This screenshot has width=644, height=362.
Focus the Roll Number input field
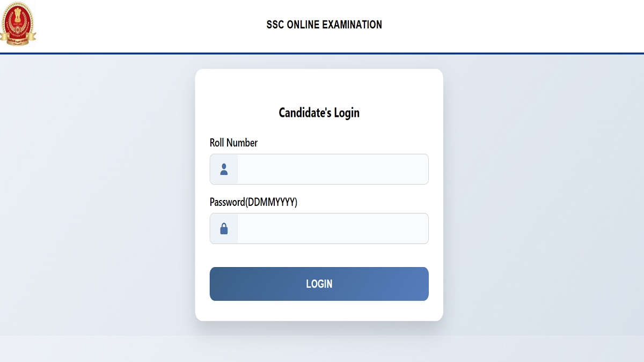(x=333, y=169)
